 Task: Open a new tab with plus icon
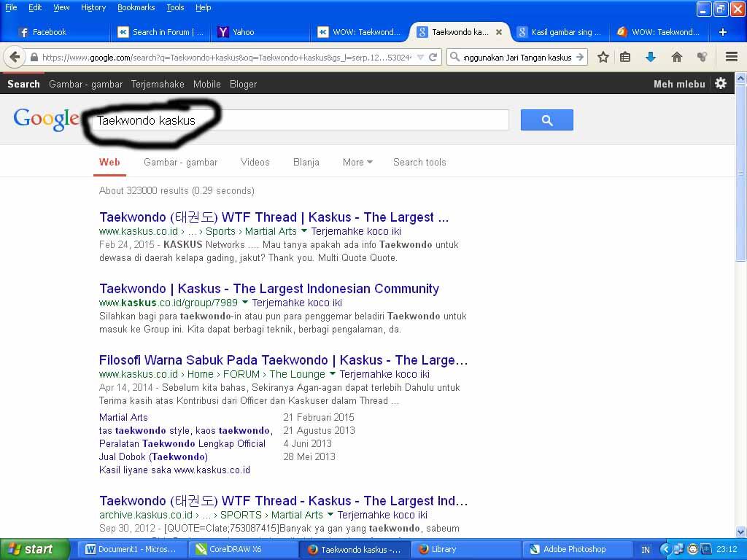click(x=723, y=32)
